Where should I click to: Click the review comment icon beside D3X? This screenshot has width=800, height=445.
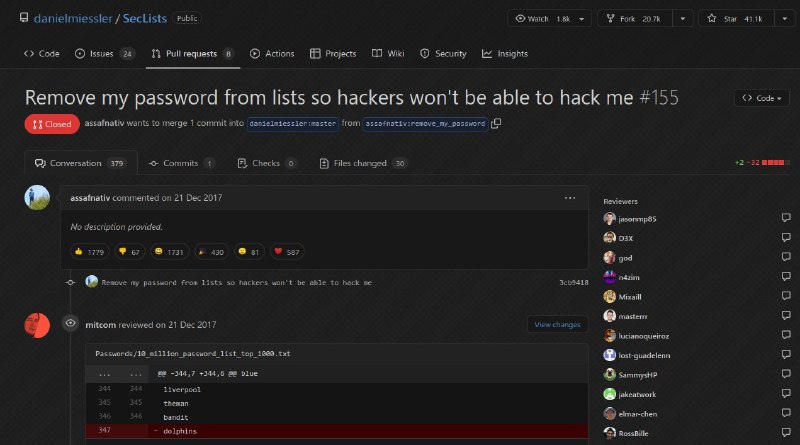point(786,237)
